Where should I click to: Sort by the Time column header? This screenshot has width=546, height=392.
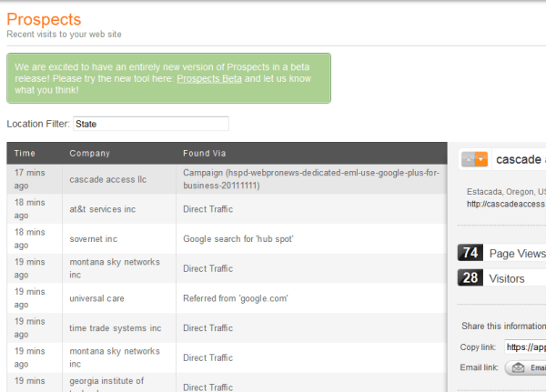click(25, 153)
